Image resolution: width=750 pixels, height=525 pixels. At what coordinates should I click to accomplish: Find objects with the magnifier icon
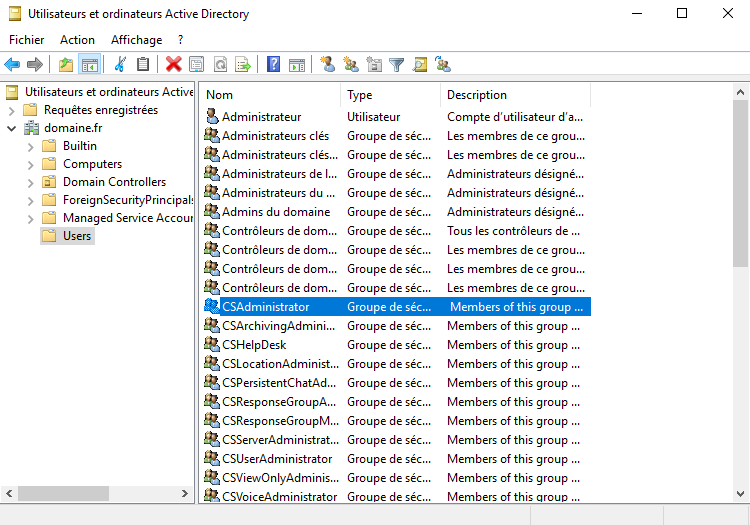(420, 64)
